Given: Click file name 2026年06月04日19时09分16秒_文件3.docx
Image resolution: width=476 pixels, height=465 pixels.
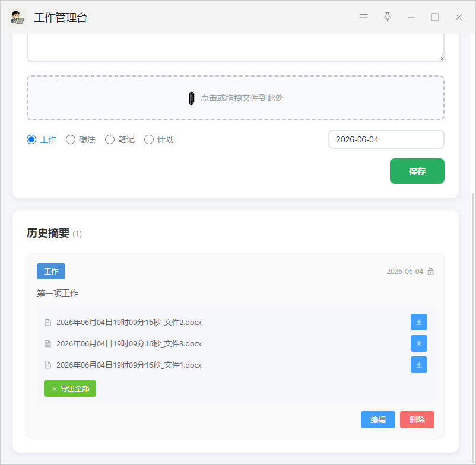Looking at the screenshot, I should tap(129, 343).
